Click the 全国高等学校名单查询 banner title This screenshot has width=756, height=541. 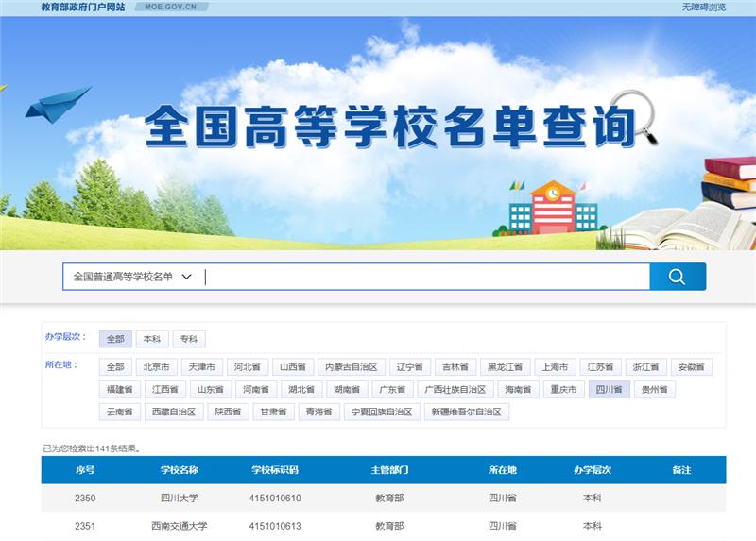(x=390, y=127)
